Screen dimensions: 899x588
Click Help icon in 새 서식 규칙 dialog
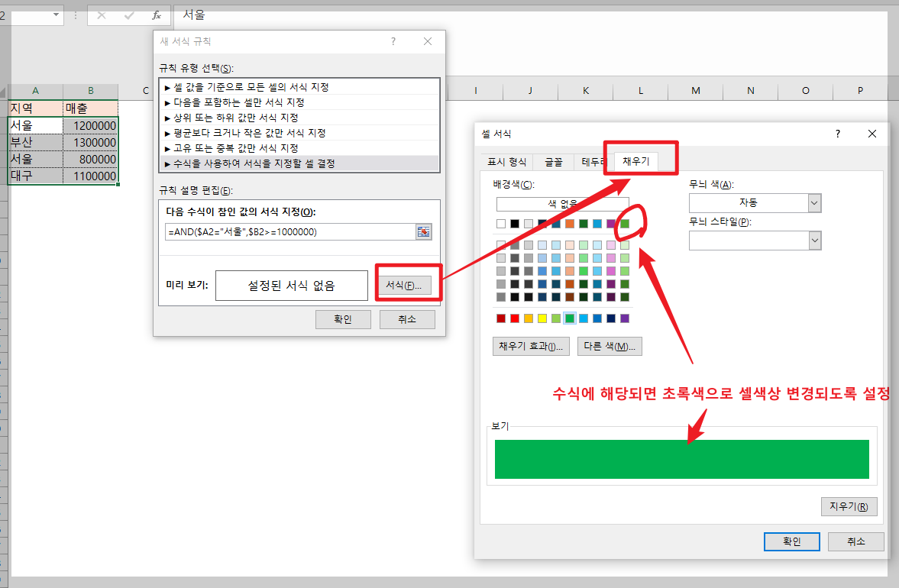pos(393,41)
